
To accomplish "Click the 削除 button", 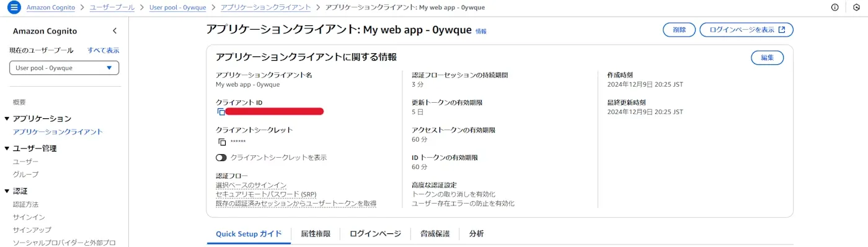I will 679,30.
